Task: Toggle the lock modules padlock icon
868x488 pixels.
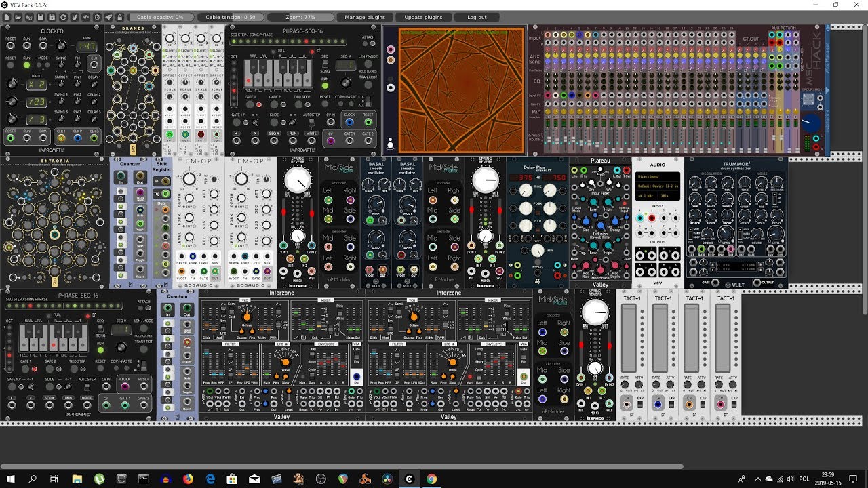Action: (119, 17)
